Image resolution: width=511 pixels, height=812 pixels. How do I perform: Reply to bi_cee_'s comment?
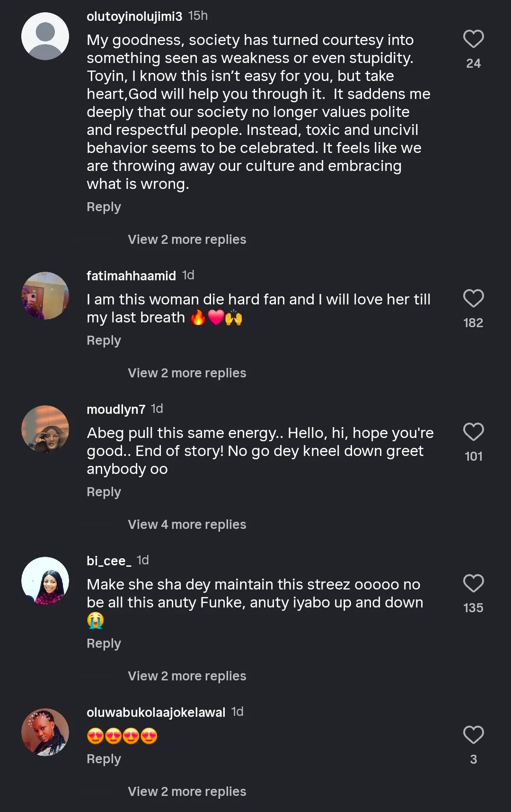[x=104, y=643]
